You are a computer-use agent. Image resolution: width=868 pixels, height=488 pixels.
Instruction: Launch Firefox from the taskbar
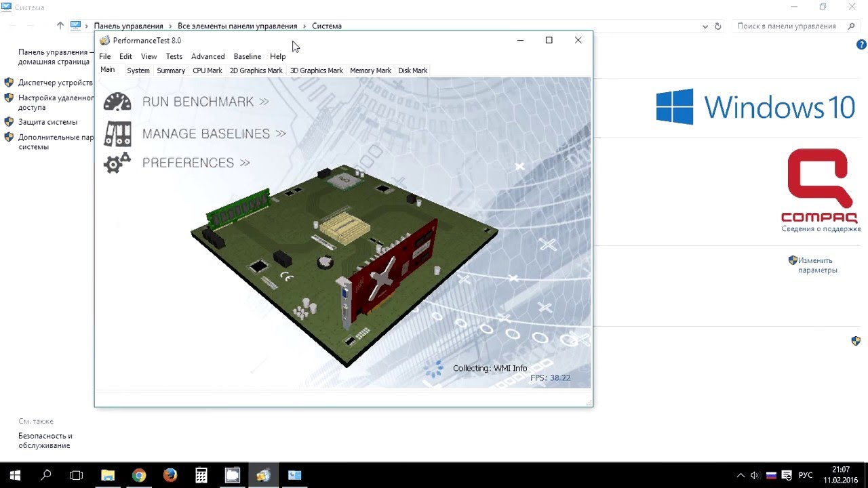(x=170, y=475)
